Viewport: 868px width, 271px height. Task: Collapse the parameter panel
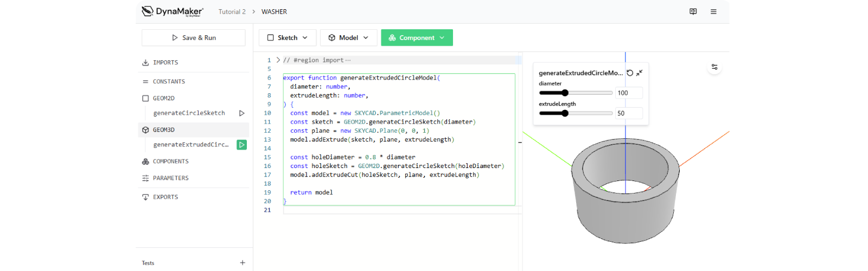[640, 73]
